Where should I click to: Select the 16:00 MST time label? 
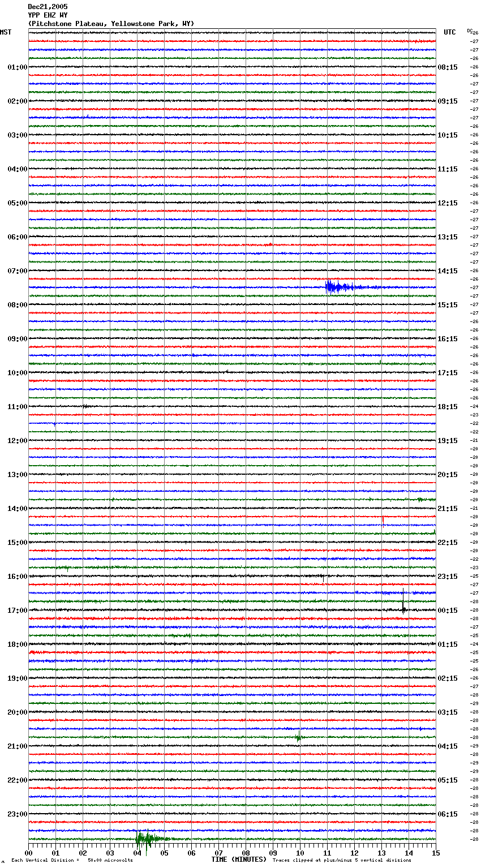(17, 577)
